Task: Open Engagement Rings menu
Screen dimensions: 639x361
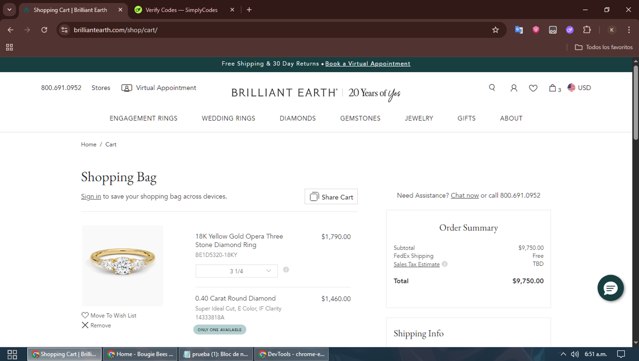Action: click(x=143, y=118)
